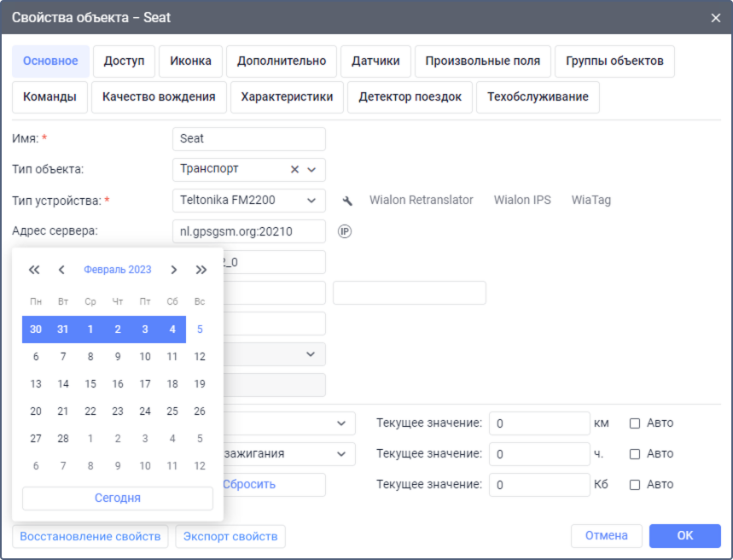Go to previous month in calendar
Image resolution: width=733 pixels, height=560 pixels.
click(61, 270)
